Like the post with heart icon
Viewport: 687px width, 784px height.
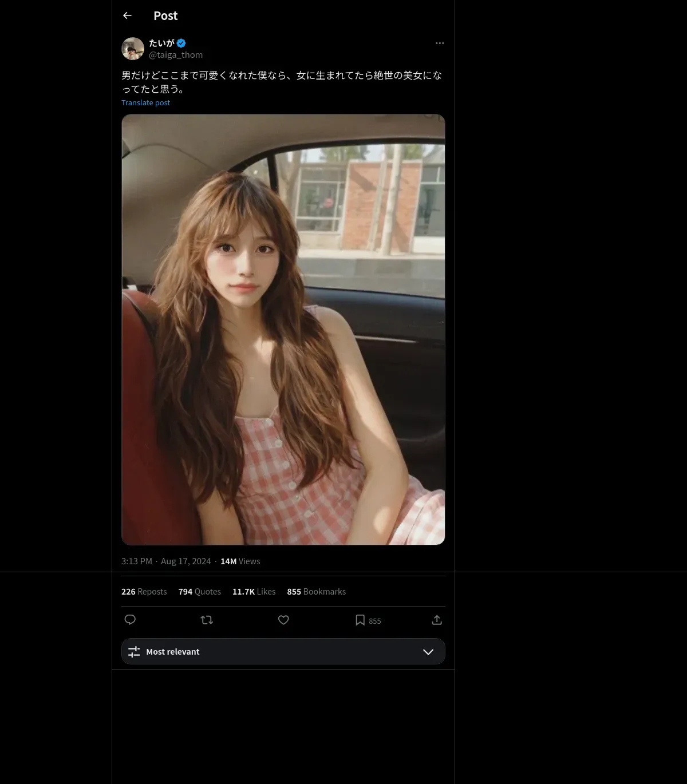coord(283,620)
